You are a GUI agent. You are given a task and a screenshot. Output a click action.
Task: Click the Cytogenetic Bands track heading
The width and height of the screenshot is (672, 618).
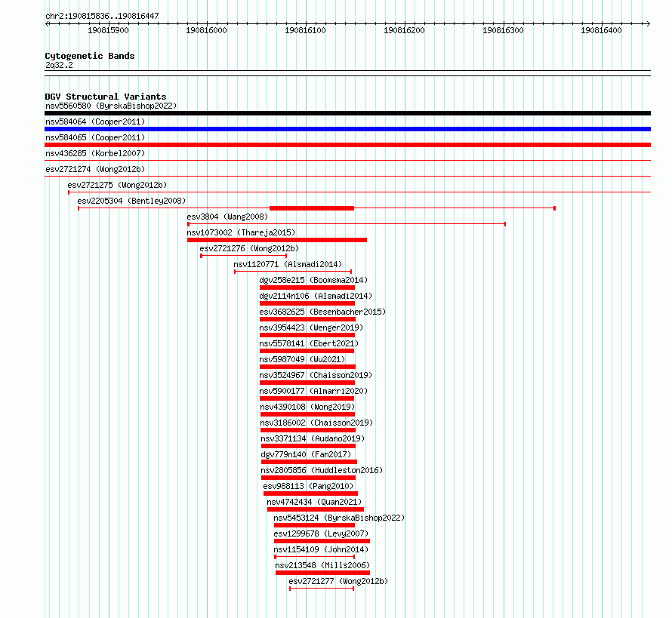tap(90, 56)
